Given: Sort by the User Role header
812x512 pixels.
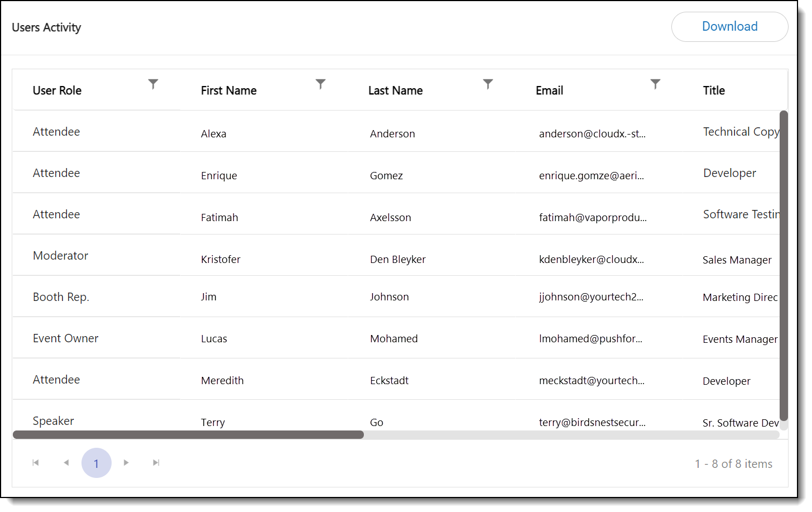Looking at the screenshot, I should point(57,90).
